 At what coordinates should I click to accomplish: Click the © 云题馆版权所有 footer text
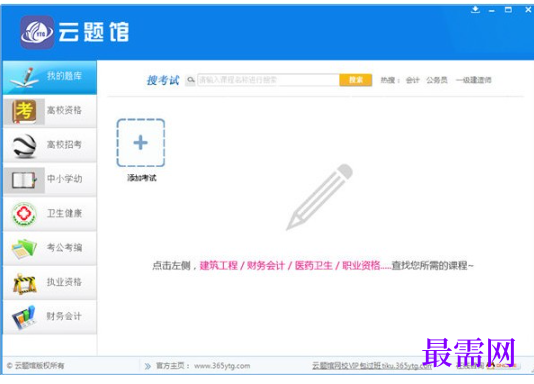coord(35,366)
